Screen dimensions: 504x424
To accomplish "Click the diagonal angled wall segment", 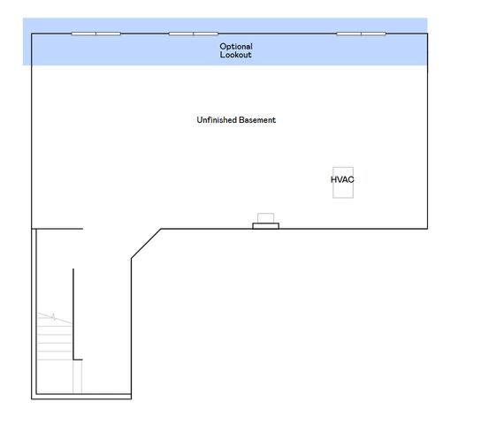I will coord(146,244).
